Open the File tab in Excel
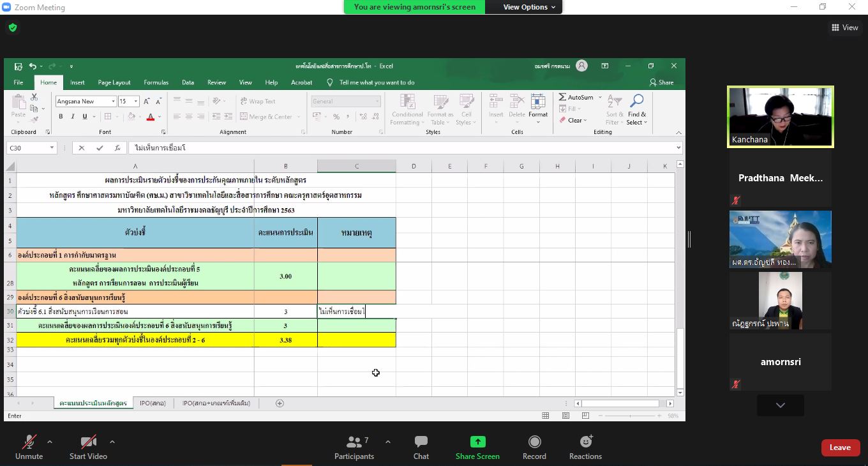 coord(19,82)
